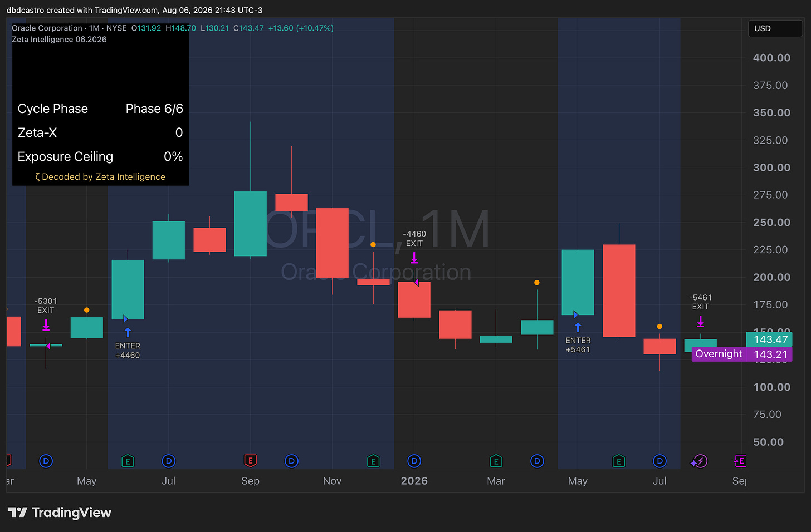The width and height of the screenshot is (811, 532).
Task: Click the July 2026 dividend marker
Action: click(659, 461)
